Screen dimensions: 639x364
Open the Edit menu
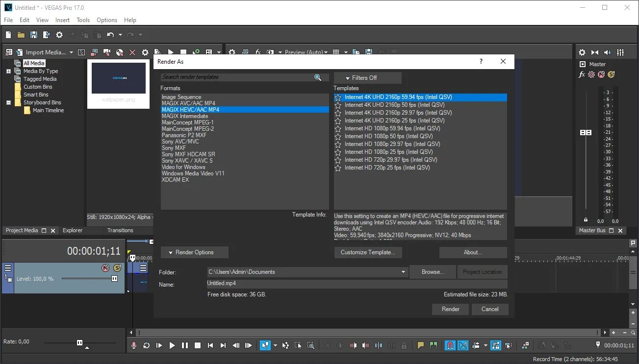point(25,20)
